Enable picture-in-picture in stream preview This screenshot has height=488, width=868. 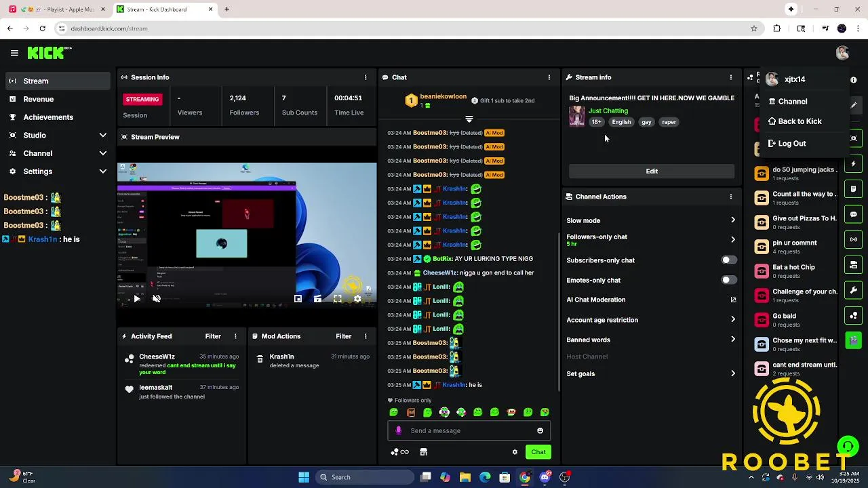[x=298, y=298]
